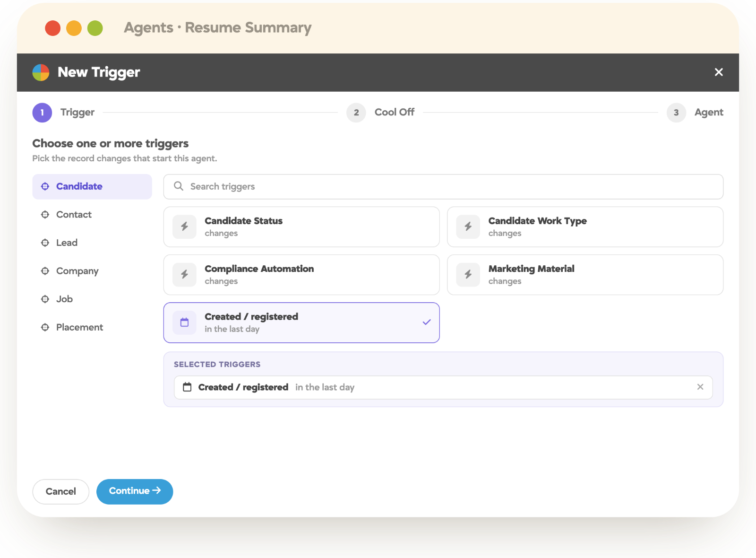Screen dimensions: 756x558
Task: Click the yellow window minimize dot
Action: [x=74, y=28]
